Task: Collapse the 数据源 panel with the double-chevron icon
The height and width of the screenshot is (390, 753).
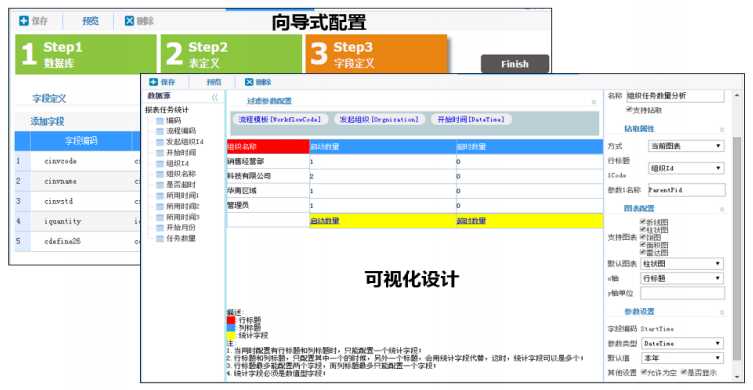Action: 215,97
